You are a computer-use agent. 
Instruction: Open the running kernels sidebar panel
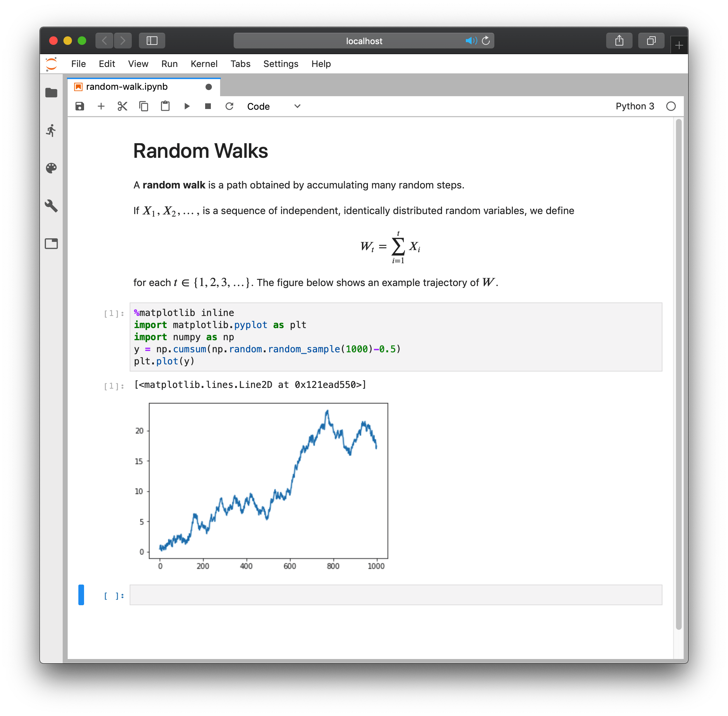51,130
